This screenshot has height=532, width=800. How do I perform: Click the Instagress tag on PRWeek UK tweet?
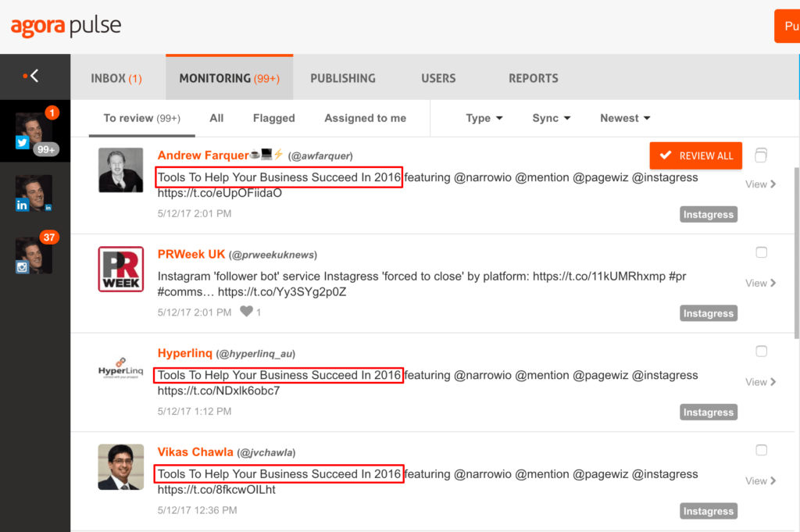coord(708,313)
